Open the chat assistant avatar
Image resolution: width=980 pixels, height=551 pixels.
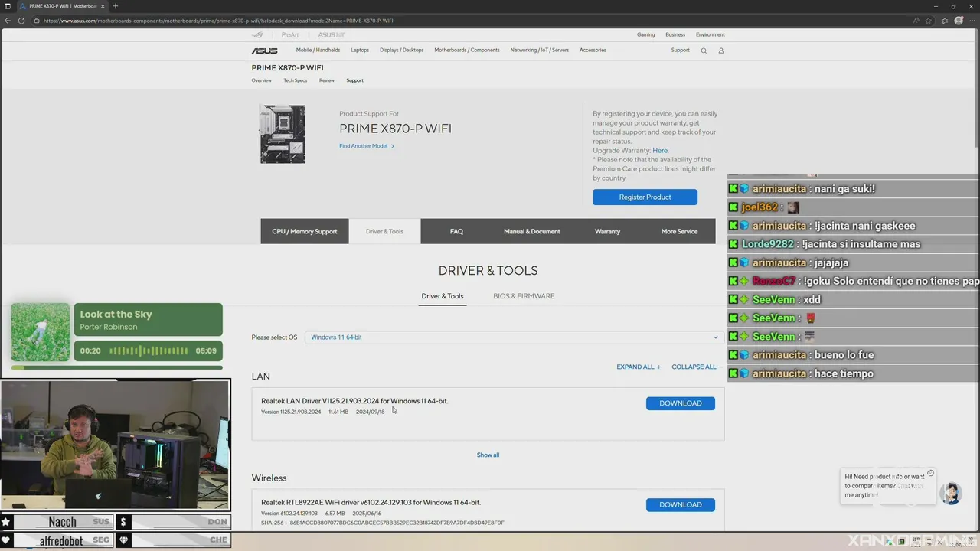[x=951, y=493]
